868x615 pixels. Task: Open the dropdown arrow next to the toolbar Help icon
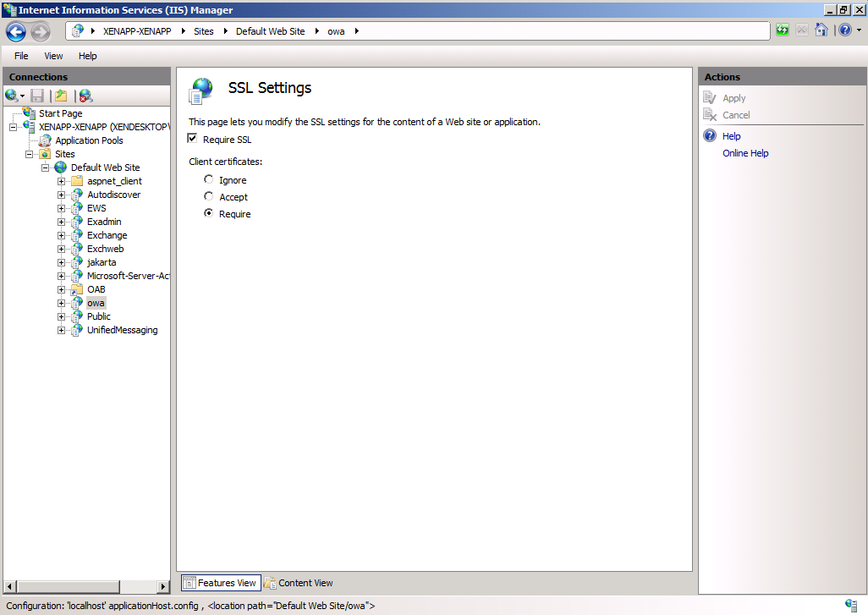859,30
